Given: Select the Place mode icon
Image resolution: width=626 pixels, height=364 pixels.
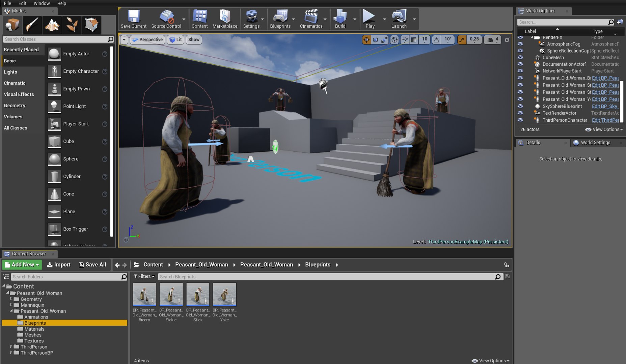Looking at the screenshot, I should coord(12,25).
